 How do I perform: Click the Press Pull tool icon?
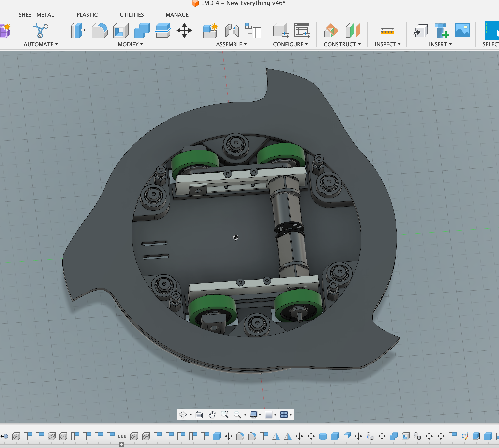point(78,30)
